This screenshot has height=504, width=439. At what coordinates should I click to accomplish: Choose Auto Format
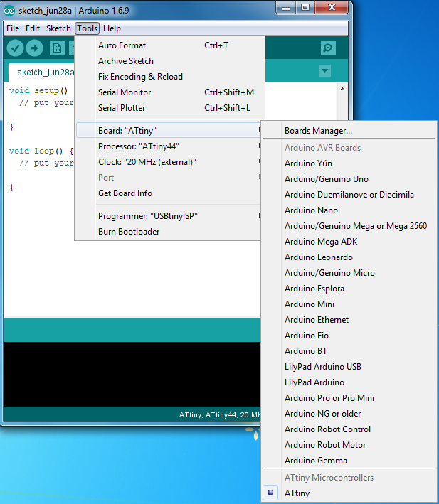169,45
